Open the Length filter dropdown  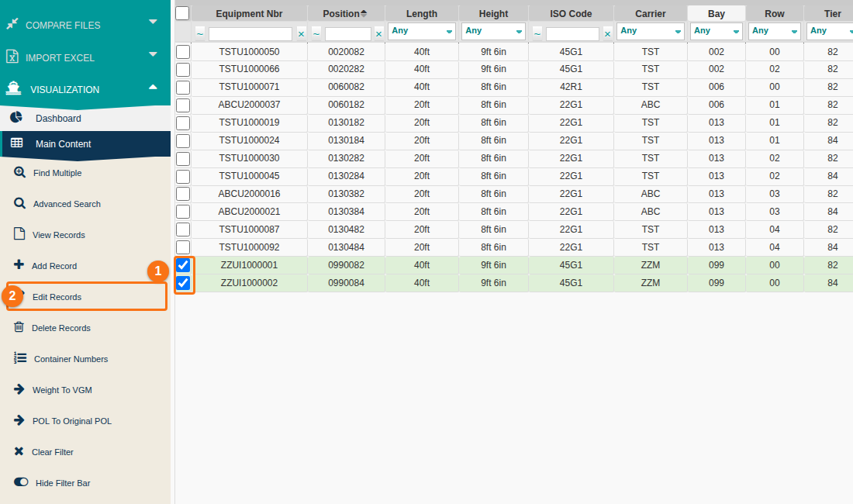pos(422,31)
